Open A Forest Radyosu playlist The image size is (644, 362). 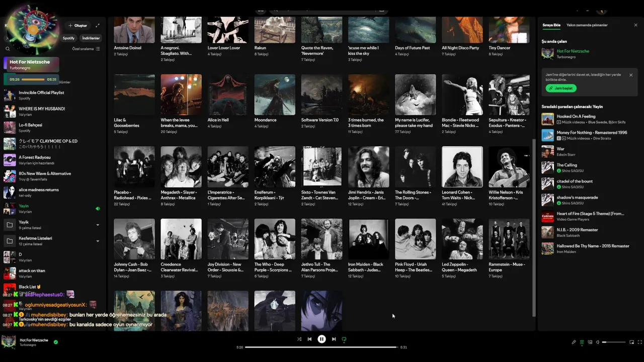click(53, 160)
